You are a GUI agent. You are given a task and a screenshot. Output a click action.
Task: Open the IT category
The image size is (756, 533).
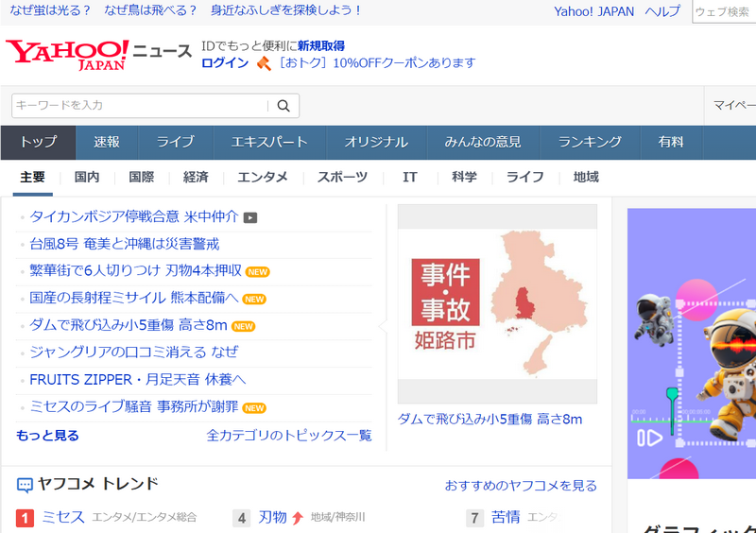(410, 178)
